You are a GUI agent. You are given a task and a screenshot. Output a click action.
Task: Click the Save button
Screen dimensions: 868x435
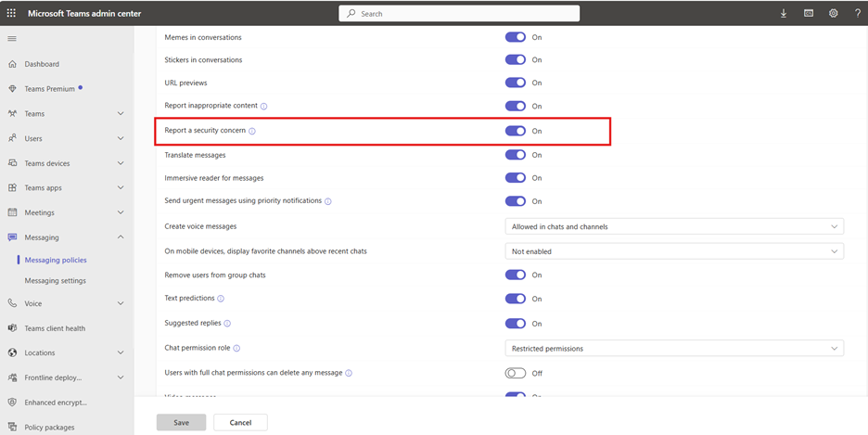[x=181, y=422]
